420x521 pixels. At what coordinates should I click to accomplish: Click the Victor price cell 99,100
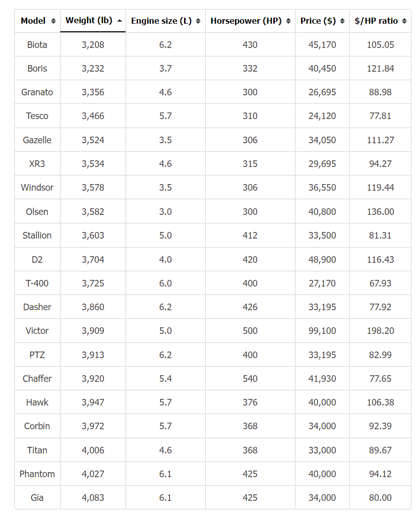tap(322, 331)
